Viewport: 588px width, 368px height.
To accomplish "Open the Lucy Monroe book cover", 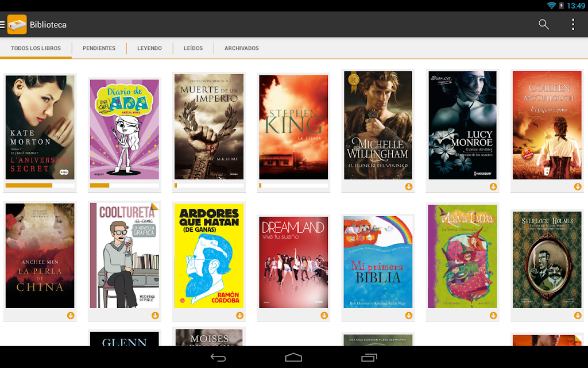I will point(462,125).
